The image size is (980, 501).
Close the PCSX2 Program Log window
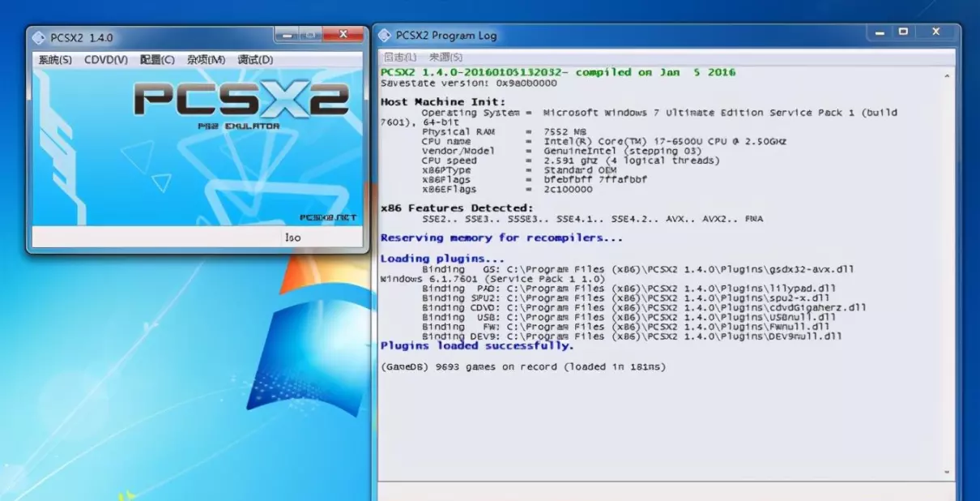click(x=936, y=32)
